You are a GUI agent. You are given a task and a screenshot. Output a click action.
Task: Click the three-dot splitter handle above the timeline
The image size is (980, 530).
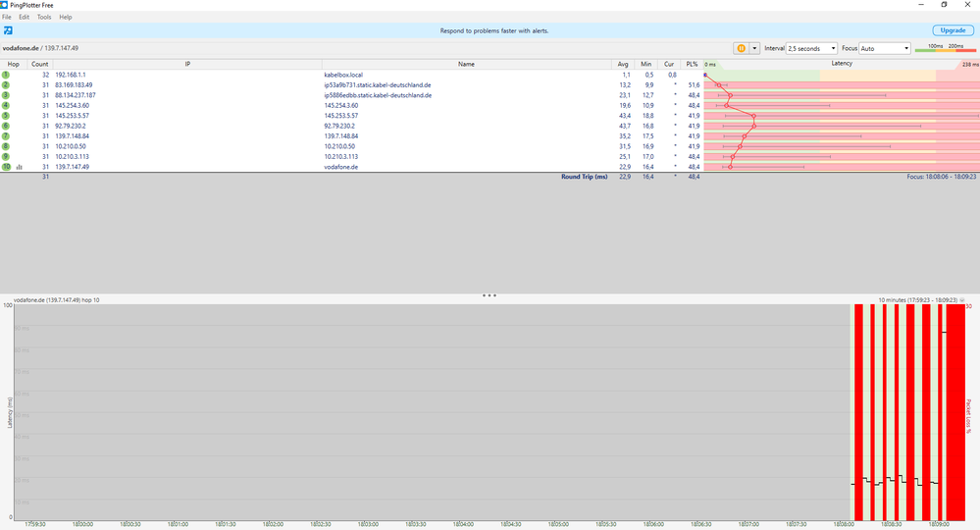tap(490, 295)
